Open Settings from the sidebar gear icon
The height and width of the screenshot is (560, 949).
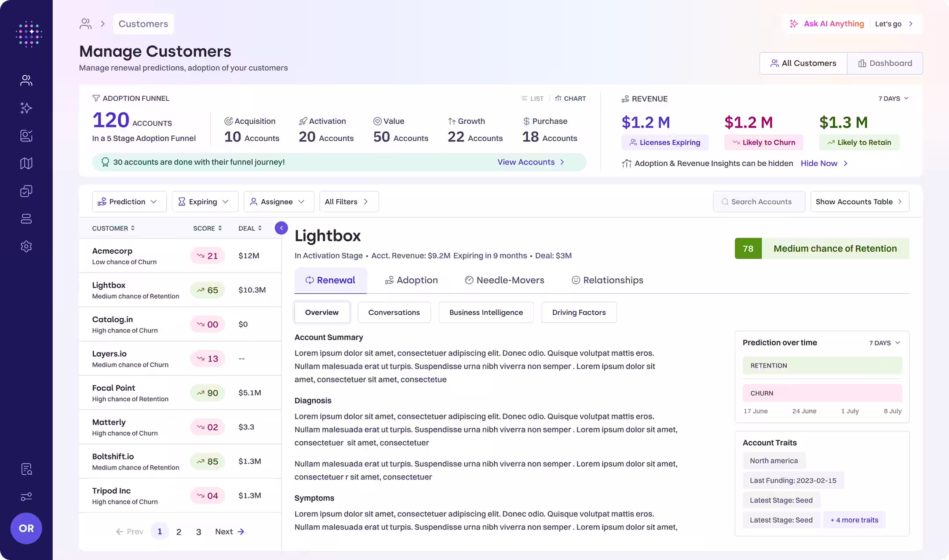26,246
